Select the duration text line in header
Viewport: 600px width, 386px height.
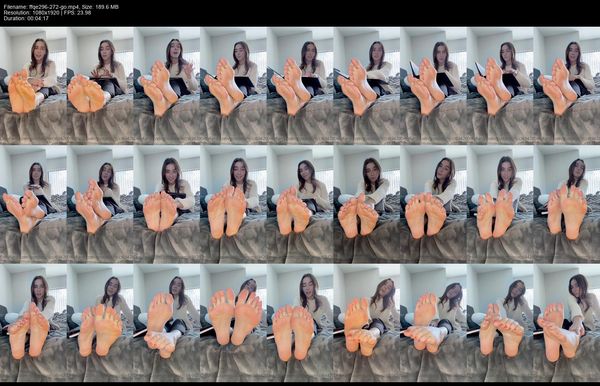point(26,18)
